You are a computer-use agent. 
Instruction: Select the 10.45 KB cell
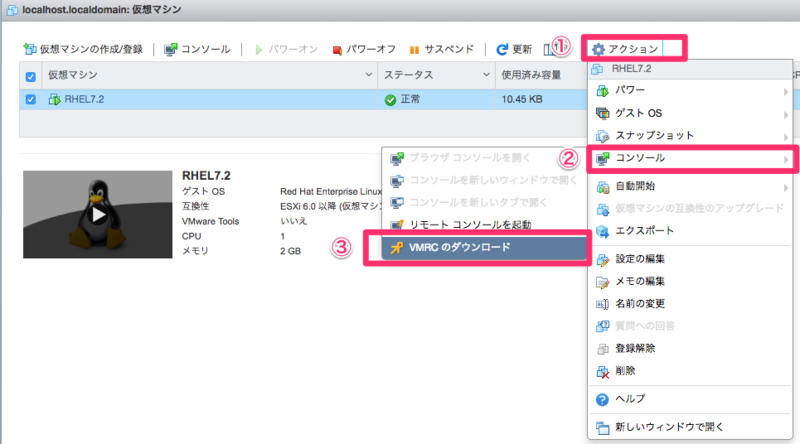(x=522, y=99)
